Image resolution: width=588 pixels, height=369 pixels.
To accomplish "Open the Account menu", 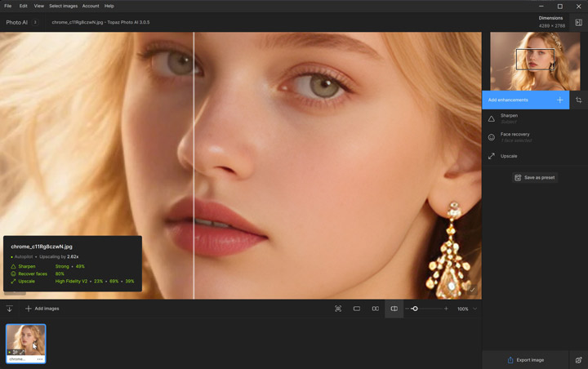I will pyautogui.click(x=91, y=6).
